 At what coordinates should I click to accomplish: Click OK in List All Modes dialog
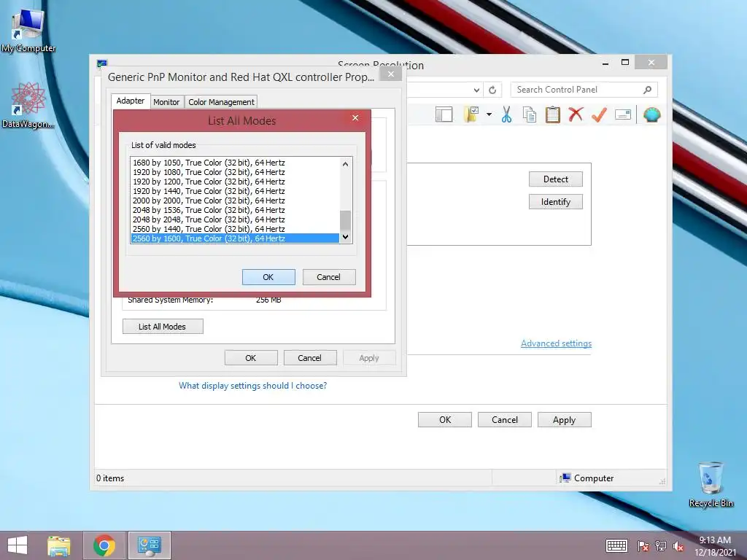(x=268, y=277)
